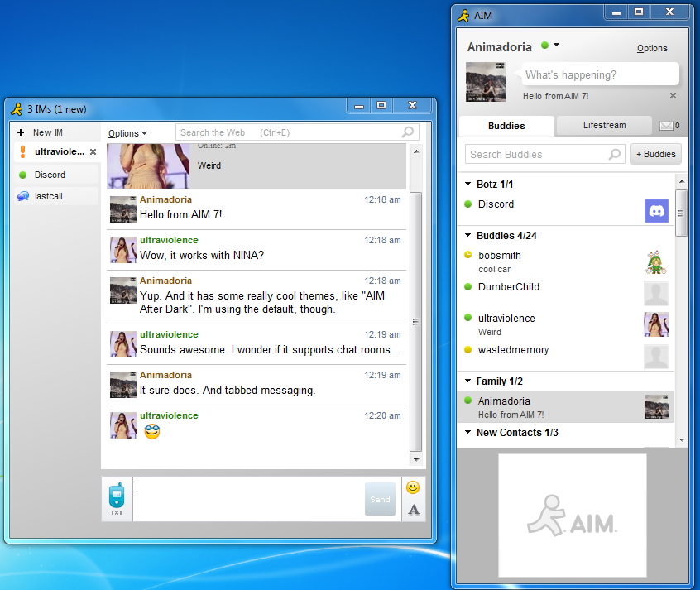
Task: Maximize the AIM buddy list window
Action: [x=639, y=12]
